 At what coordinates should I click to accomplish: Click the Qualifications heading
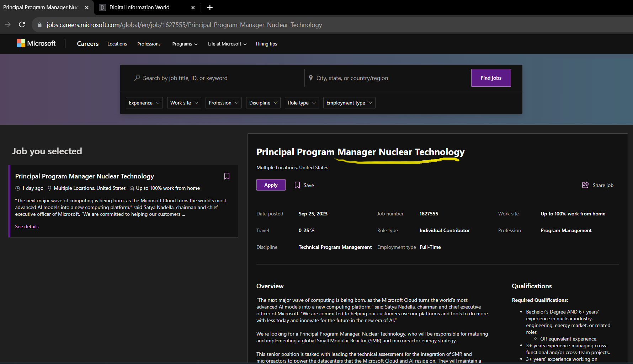click(x=532, y=286)
